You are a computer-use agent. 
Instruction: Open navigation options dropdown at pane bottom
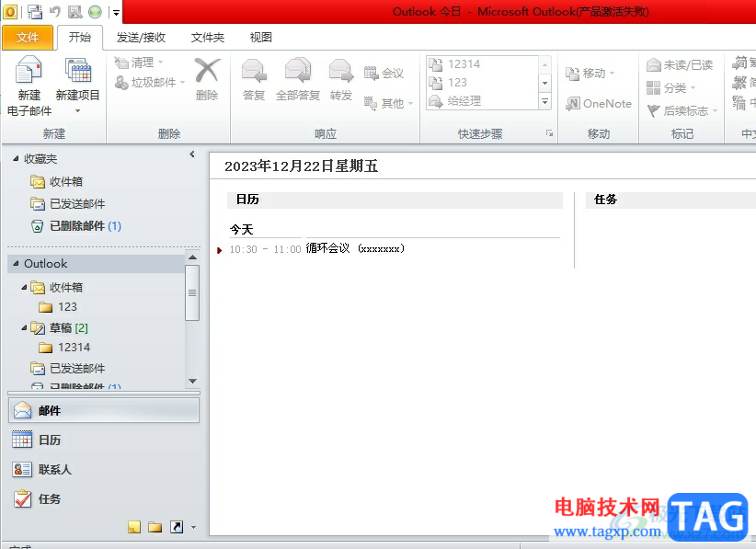point(193,527)
